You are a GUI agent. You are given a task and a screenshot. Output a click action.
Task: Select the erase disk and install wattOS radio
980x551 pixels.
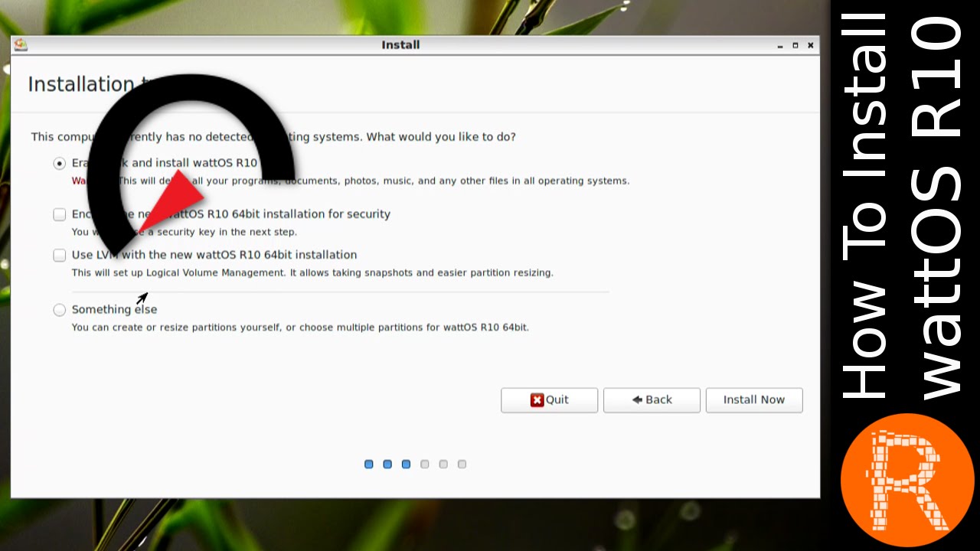point(60,163)
